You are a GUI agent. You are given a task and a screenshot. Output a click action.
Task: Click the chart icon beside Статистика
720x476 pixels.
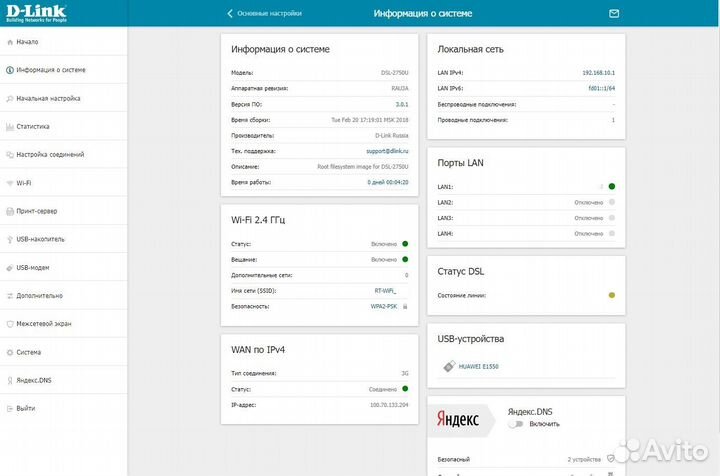10,127
